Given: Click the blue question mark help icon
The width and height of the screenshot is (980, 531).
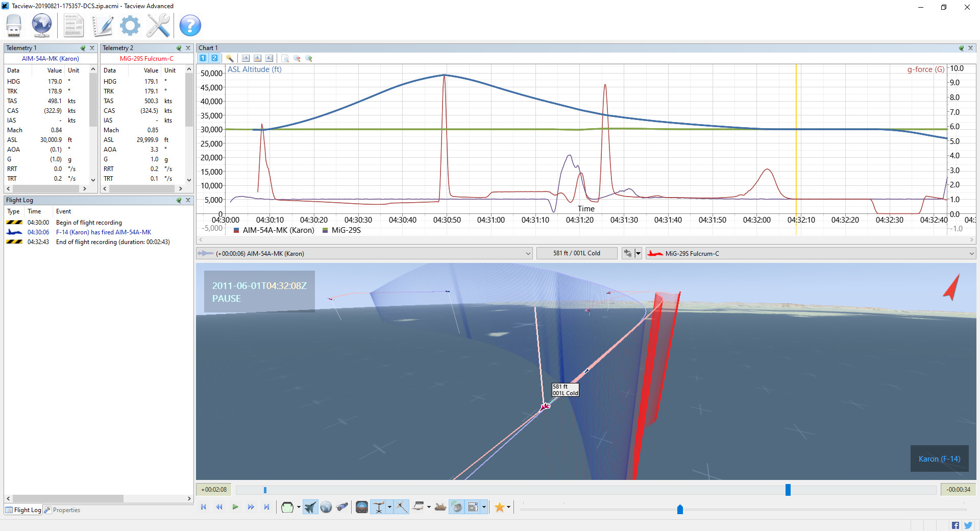Looking at the screenshot, I should point(190,26).
